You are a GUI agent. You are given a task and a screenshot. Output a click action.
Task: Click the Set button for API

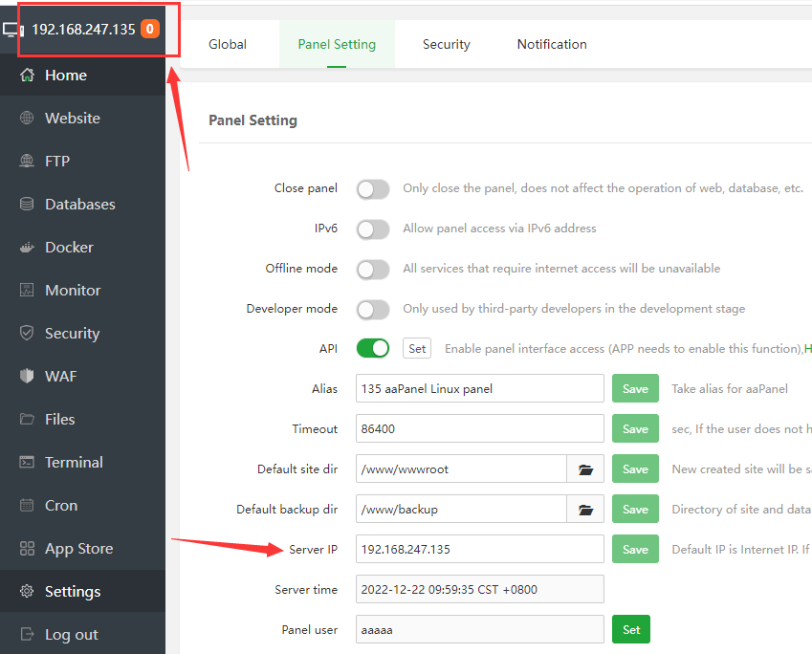click(417, 349)
